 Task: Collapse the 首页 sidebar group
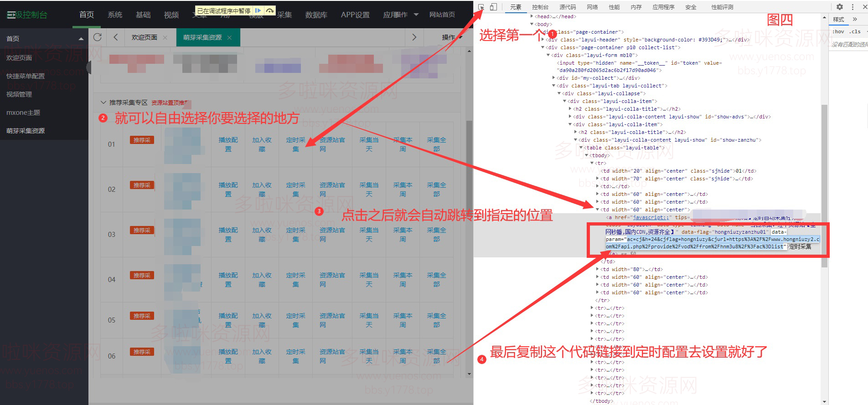point(81,39)
